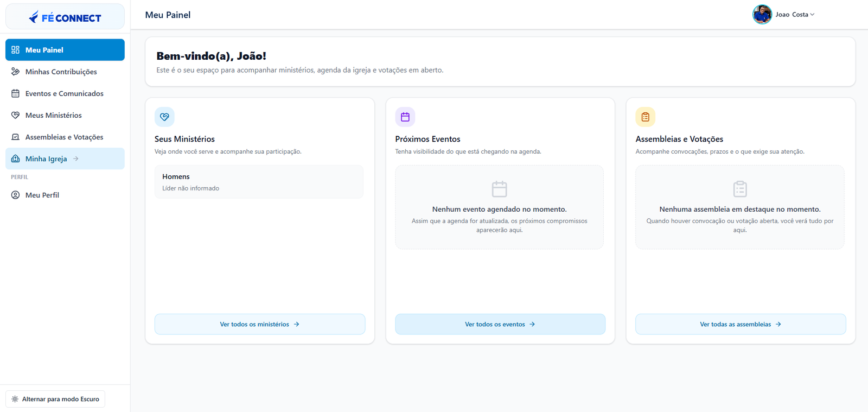Click Ver todas as assembleias button
This screenshot has width=868, height=412.
point(741,324)
